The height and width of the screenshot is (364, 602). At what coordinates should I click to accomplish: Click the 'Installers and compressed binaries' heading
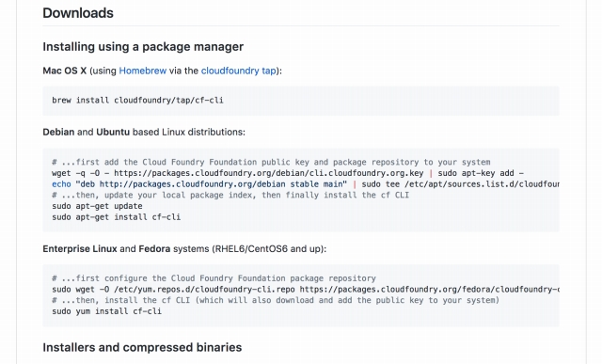142,347
